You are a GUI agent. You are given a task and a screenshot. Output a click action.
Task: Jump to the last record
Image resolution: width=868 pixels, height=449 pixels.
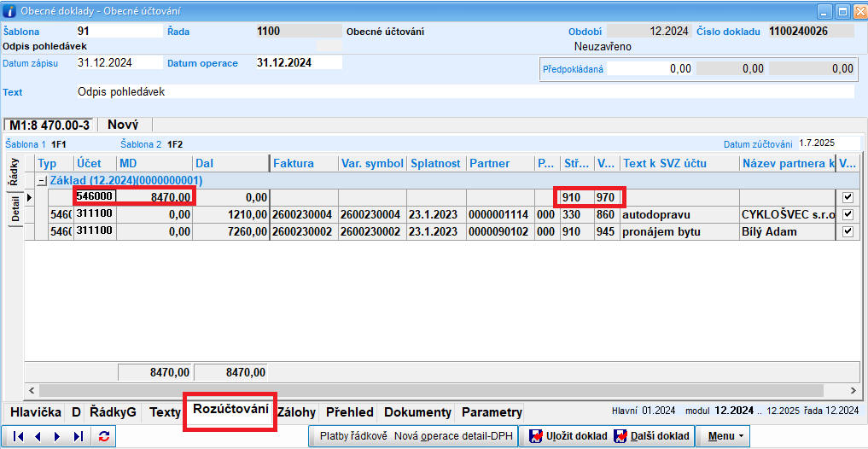[79, 436]
